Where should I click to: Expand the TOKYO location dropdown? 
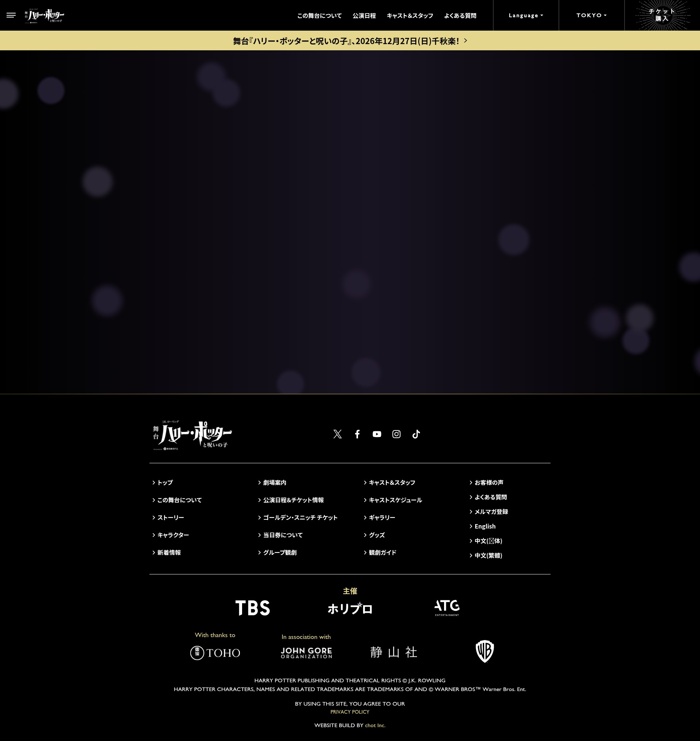pyautogui.click(x=591, y=15)
